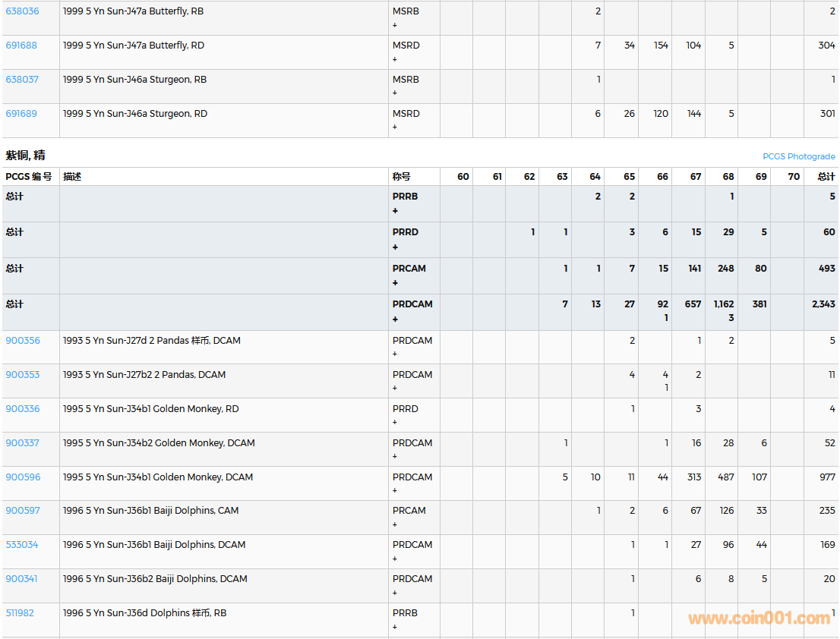Expand plus details for 900337 Golden Monkey row
Viewport: 840px width, 639px height.
click(x=395, y=457)
